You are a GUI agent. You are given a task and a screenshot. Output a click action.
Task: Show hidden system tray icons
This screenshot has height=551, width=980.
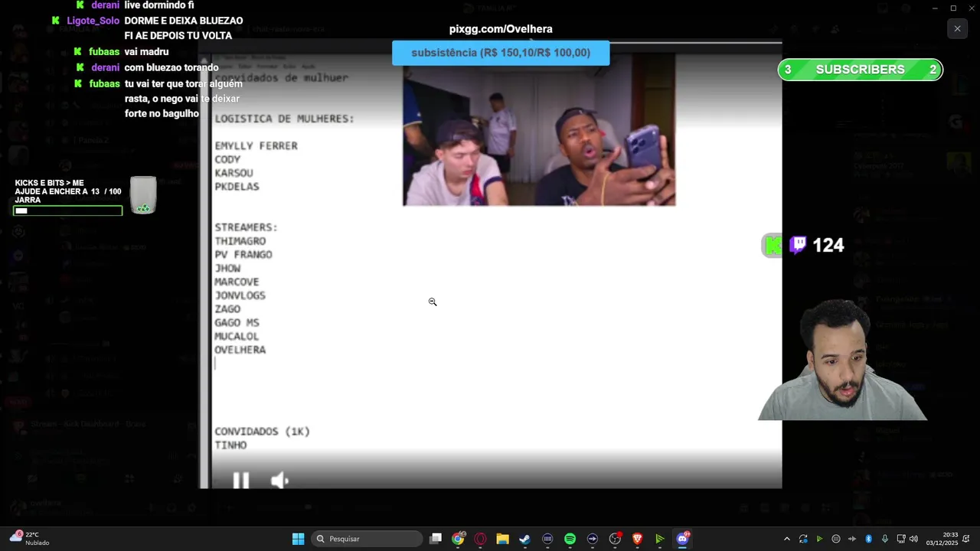point(786,539)
